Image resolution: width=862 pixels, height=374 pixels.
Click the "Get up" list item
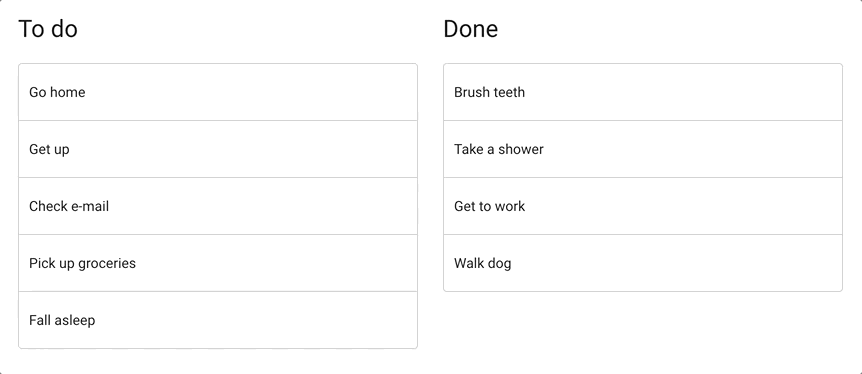point(218,149)
